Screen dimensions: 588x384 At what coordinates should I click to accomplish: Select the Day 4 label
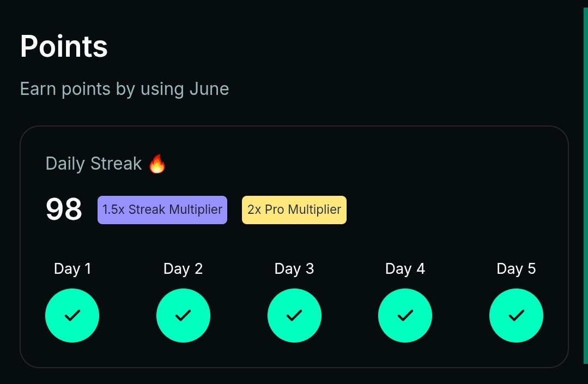[405, 269]
